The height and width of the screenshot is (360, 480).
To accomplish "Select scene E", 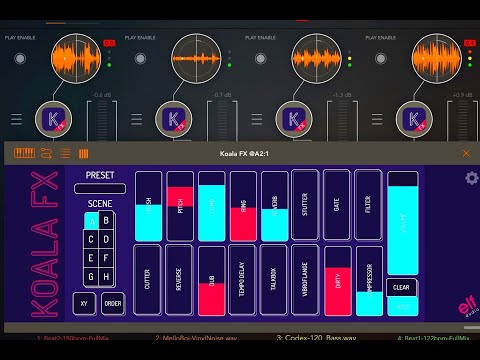I will pyautogui.click(x=91, y=258).
